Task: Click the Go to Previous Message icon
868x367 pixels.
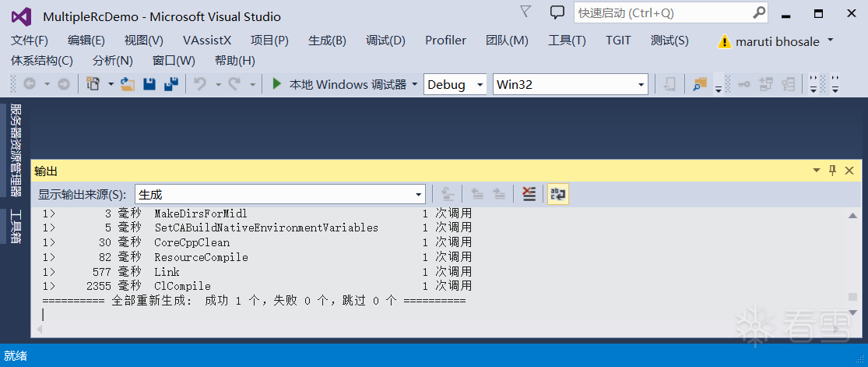Action: (x=477, y=194)
